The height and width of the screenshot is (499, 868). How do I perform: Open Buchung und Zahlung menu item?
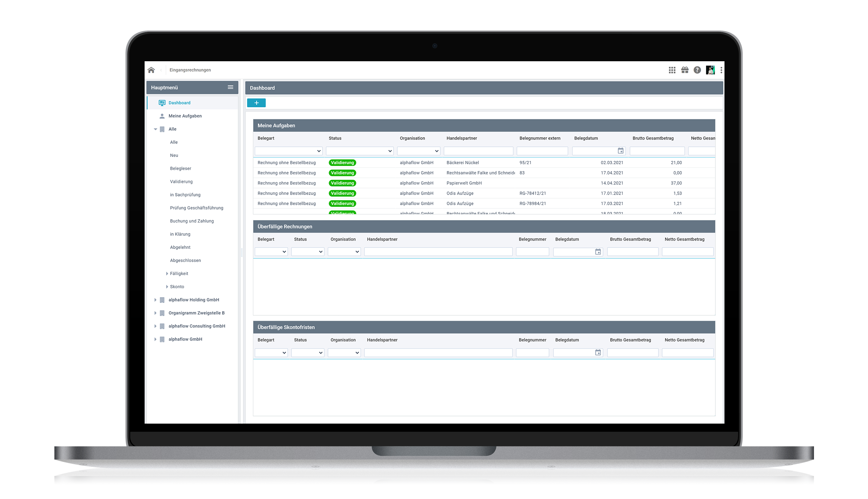pos(192,221)
